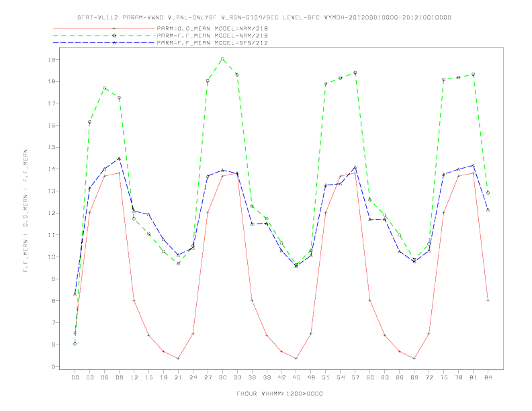Screen dimensions: 532x411
Task: Click y-axis label 9
Action: coord(53,279)
